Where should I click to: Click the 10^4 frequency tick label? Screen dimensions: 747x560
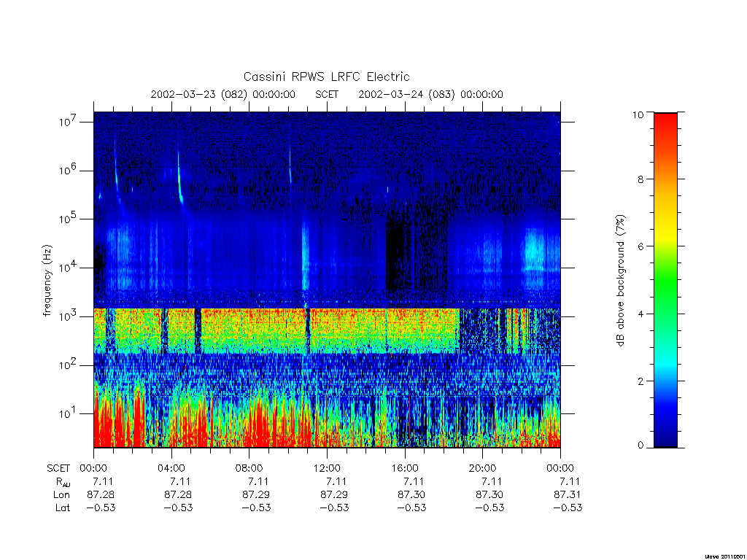[69, 267]
